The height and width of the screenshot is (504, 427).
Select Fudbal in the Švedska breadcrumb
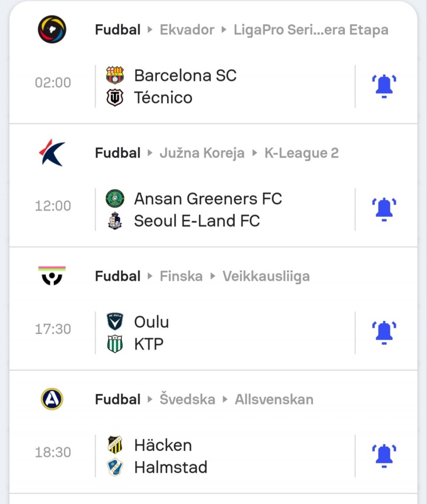(x=118, y=400)
